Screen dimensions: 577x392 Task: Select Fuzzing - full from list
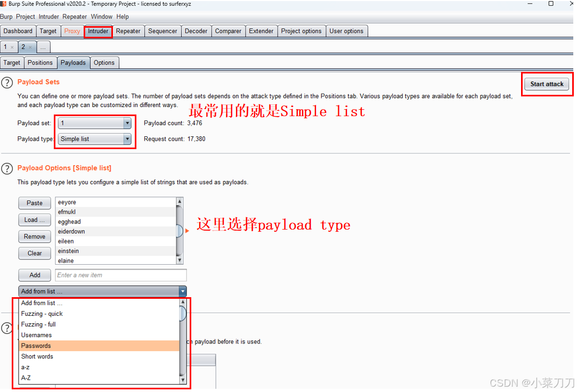[99, 324]
